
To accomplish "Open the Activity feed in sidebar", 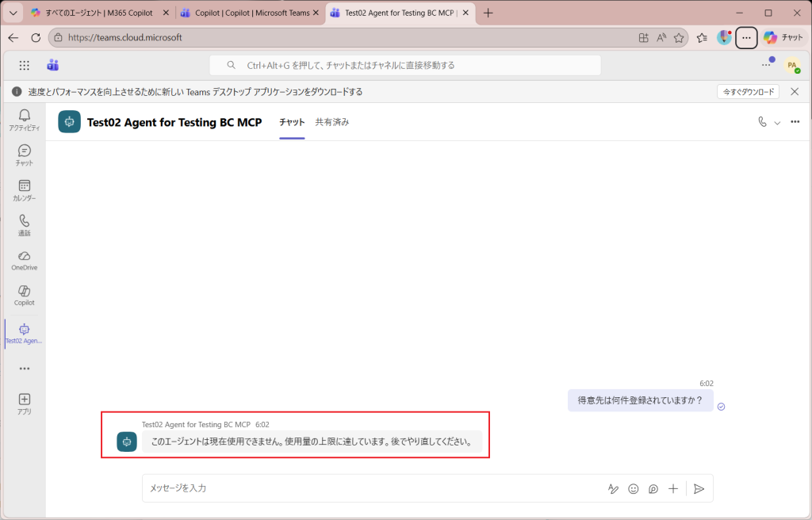I will coord(24,119).
